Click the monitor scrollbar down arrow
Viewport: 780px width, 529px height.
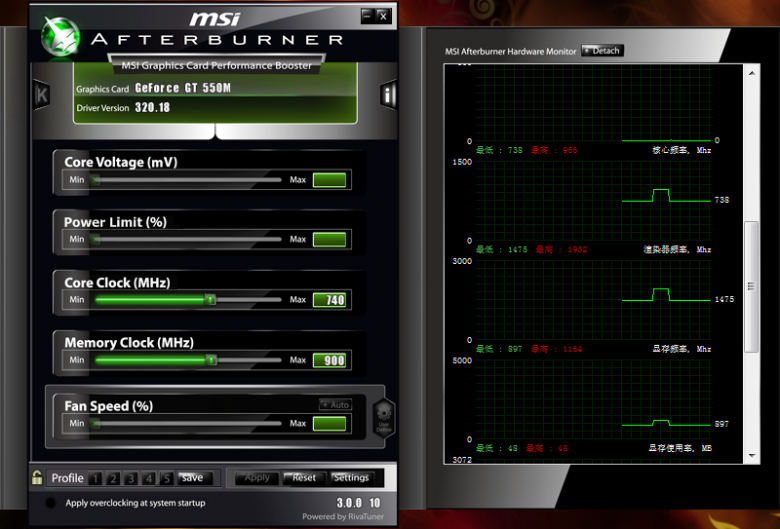click(752, 455)
